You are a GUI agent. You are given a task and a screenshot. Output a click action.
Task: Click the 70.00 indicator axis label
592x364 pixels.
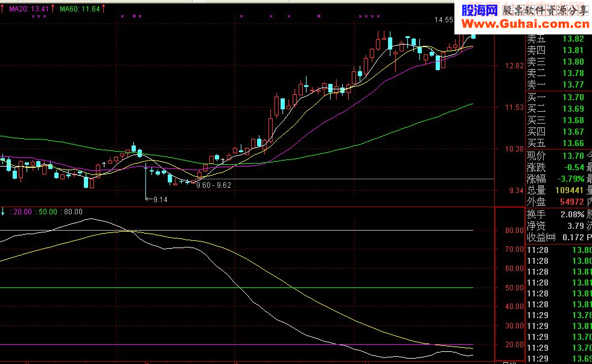point(515,249)
